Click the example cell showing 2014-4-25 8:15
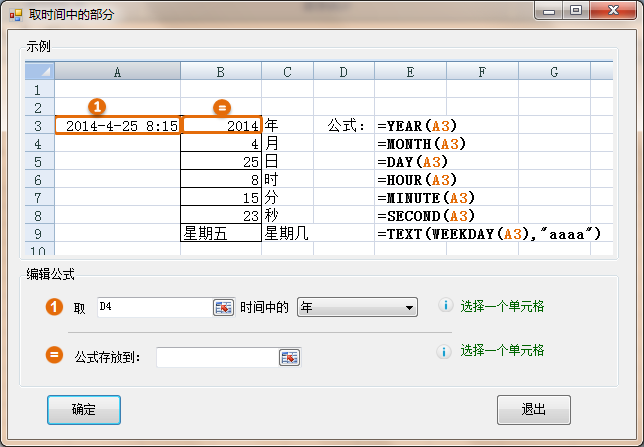 (x=118, y=126)
